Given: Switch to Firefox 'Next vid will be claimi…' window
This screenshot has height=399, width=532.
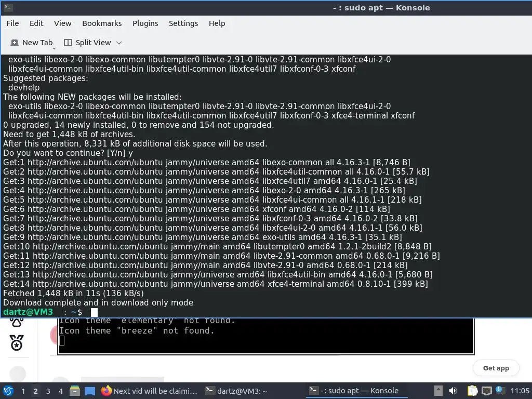Looking at the screenshot, I should (x=149, y=391).
